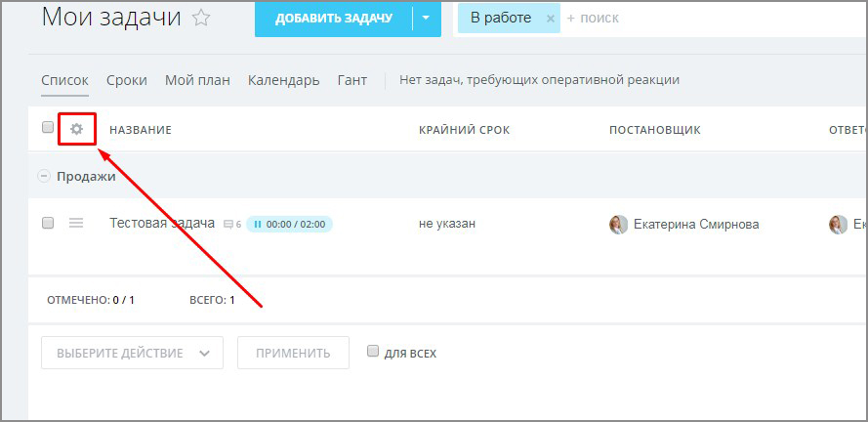
Task: Collapse the Продажи group
Action: click(x=43, y=177)
